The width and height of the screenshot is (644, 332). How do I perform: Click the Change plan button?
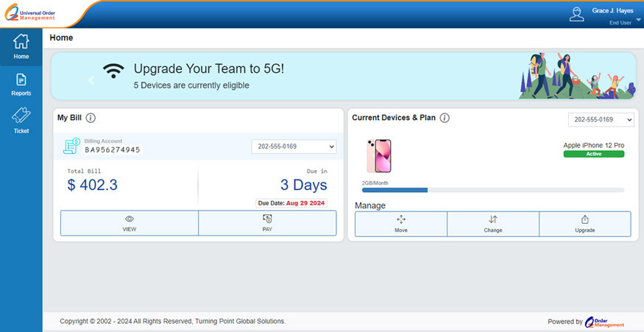point(493,224)
